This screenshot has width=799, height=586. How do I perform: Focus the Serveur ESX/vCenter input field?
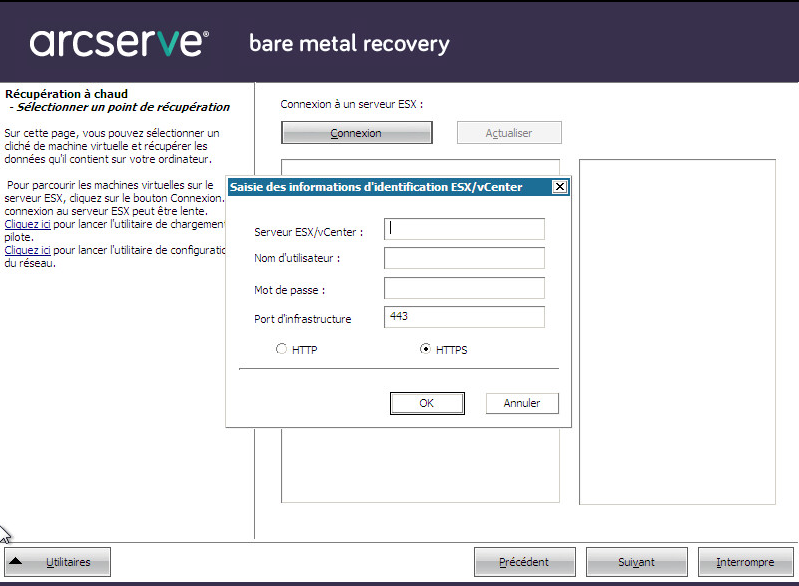coord(464,229)
